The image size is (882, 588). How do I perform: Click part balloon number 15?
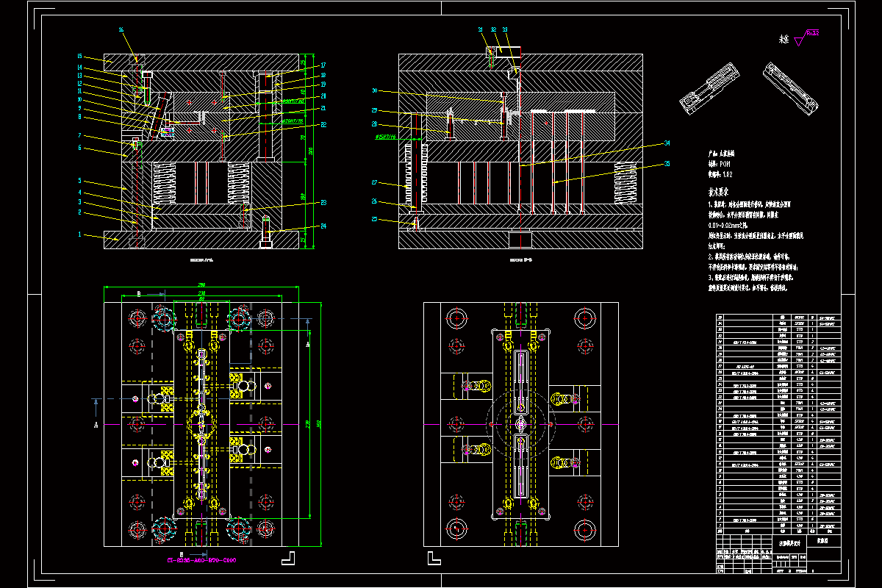80,57
